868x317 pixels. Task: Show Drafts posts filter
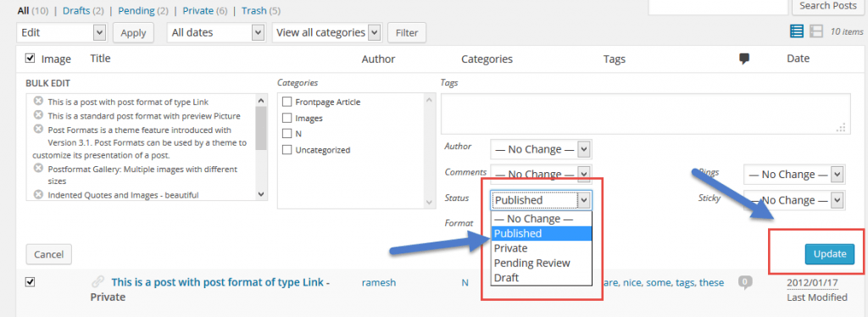[x=76, y=10]
